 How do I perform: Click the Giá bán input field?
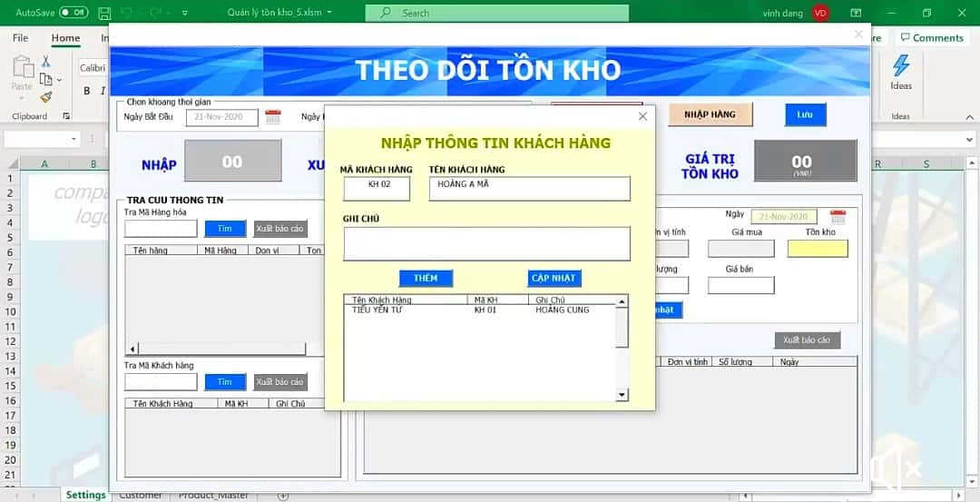tap(740, 285)
